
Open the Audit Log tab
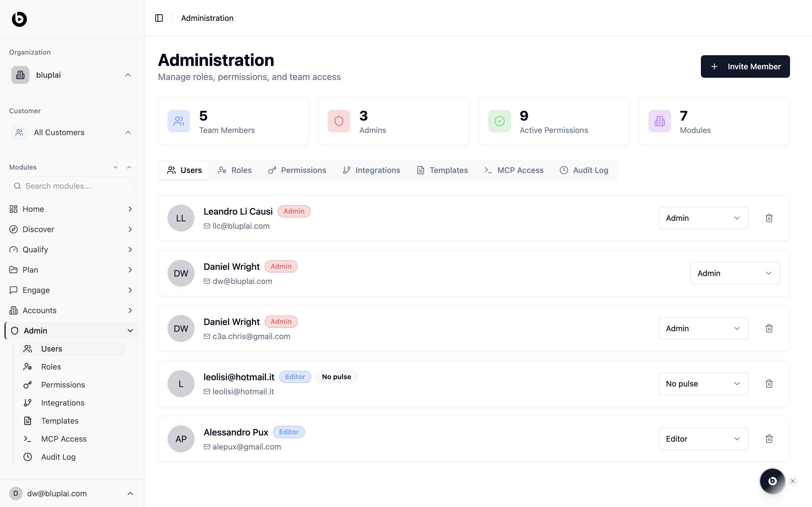tap(584, 170)
